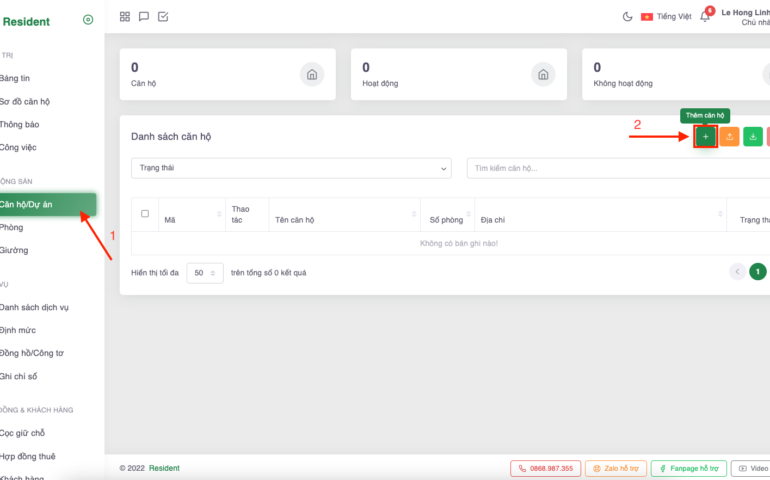This screenshot has width=770, height=480.
Task: Open the notification bell
Action: click(x=705, y=17)
